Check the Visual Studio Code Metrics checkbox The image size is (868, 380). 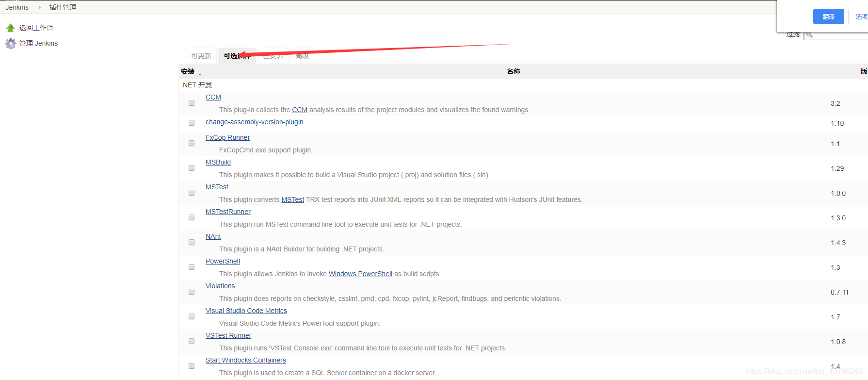pos(192,316)
